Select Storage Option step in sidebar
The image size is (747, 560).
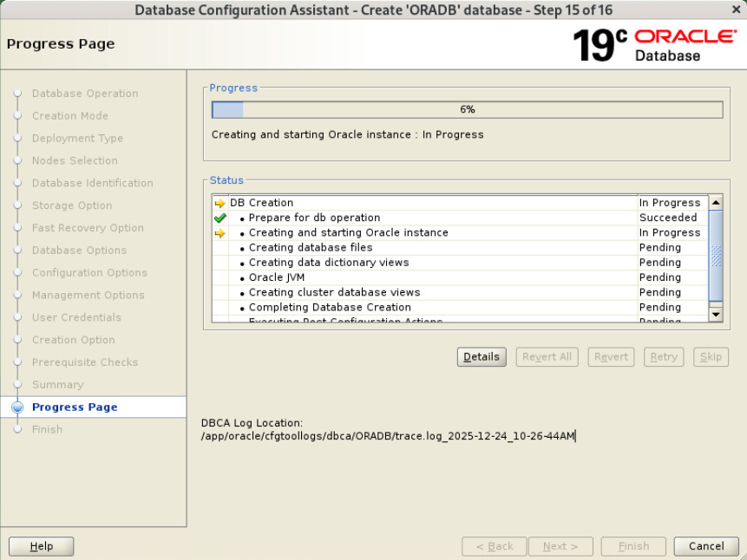(72, 205)
